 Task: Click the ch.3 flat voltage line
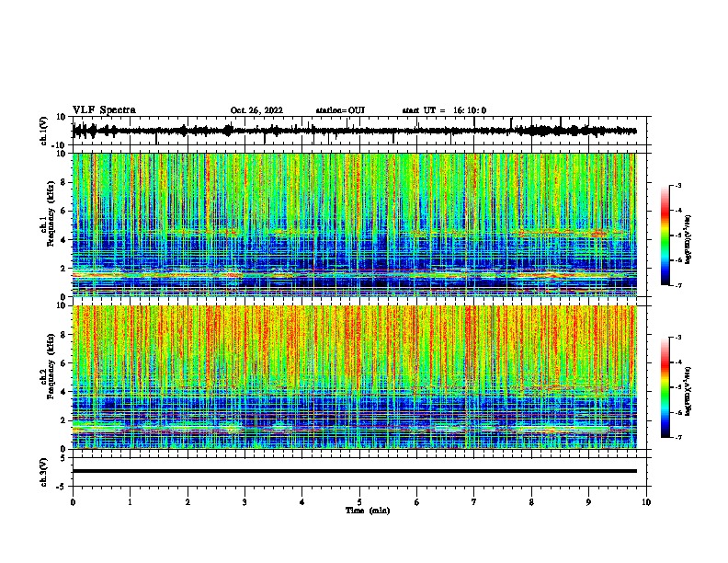[355, 471]
